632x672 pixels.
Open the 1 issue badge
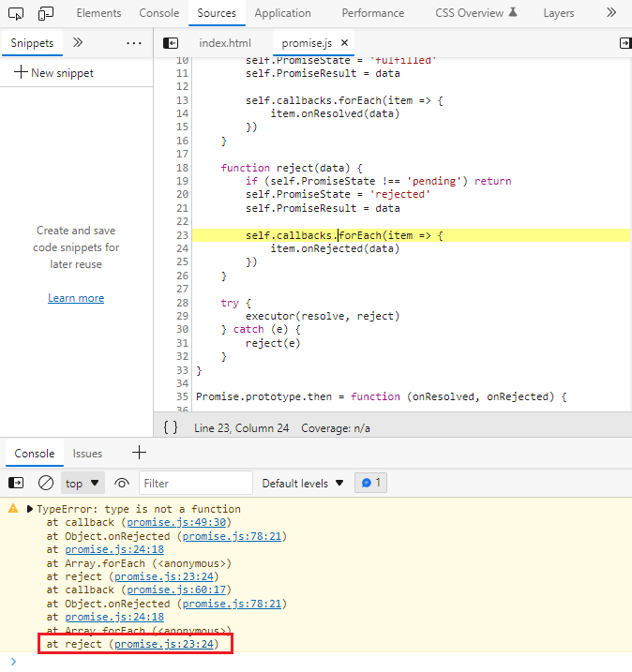pyautogui.click(x=371, y=483)
